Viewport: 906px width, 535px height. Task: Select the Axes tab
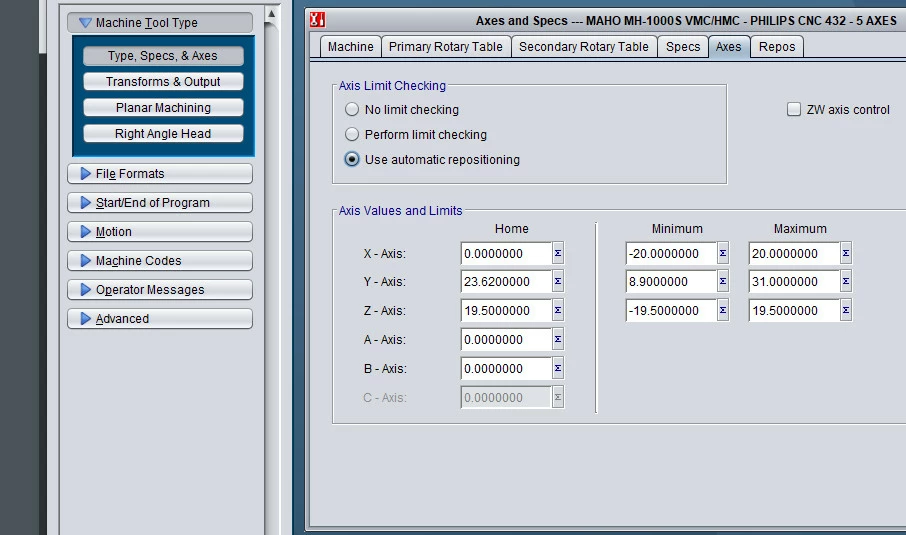729,46
